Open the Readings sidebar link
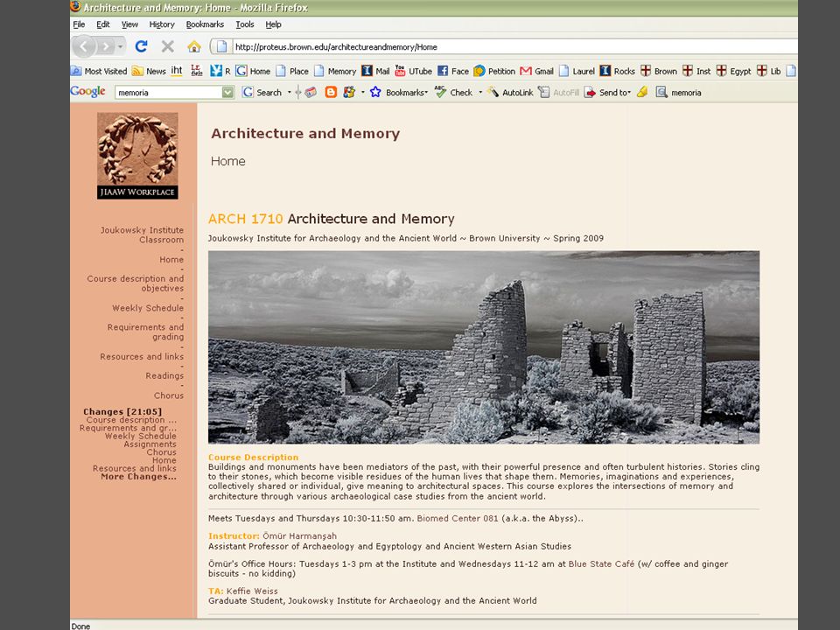The height and width of the screenshot is (630, 840). 164,375
